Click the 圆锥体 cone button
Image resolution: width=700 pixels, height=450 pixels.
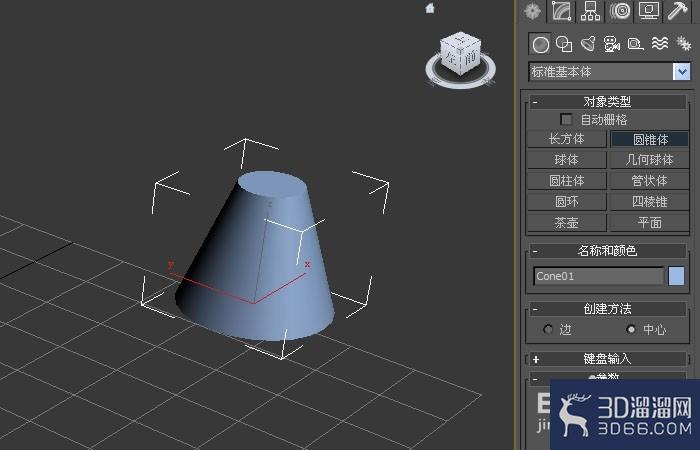coord(650,139)
